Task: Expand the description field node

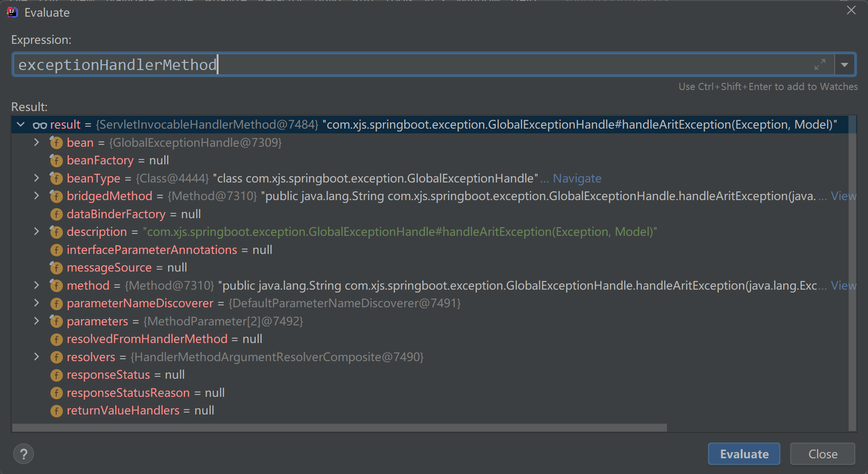Action: point(37,232)
